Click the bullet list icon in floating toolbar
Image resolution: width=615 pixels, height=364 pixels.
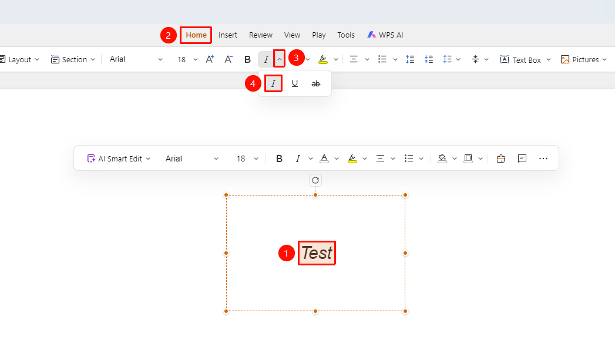pos(409,159)
